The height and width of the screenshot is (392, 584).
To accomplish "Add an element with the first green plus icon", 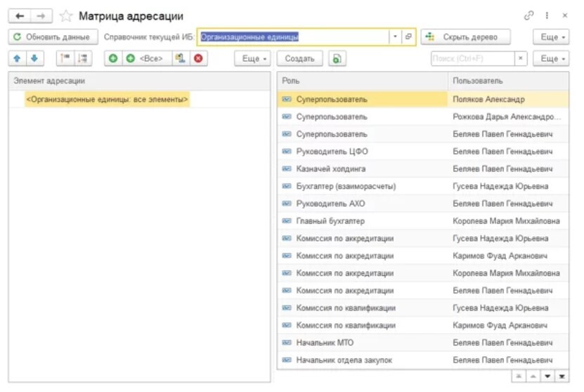I will 113,58.
